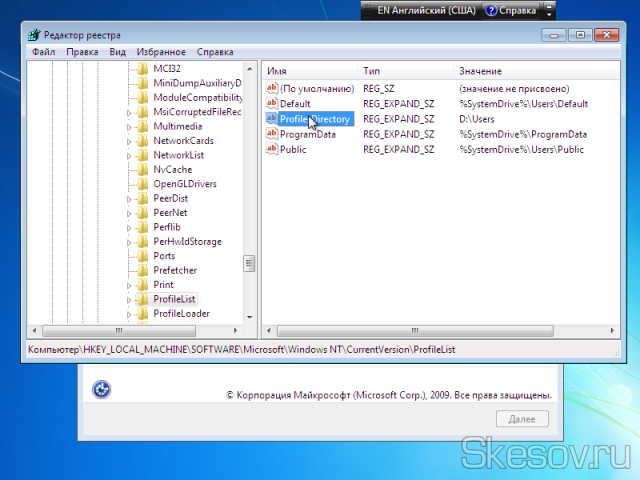Click the ProfilesDirectory string value icon
This screenshot has height=480, width=640.
271,119
